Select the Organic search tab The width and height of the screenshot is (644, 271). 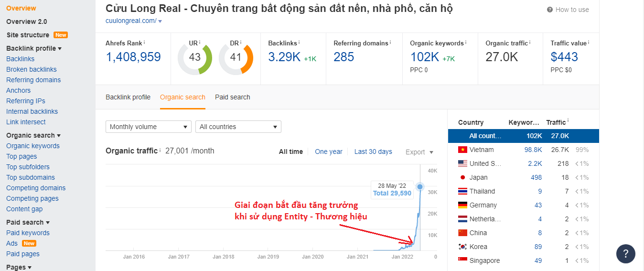pos(182,97)
